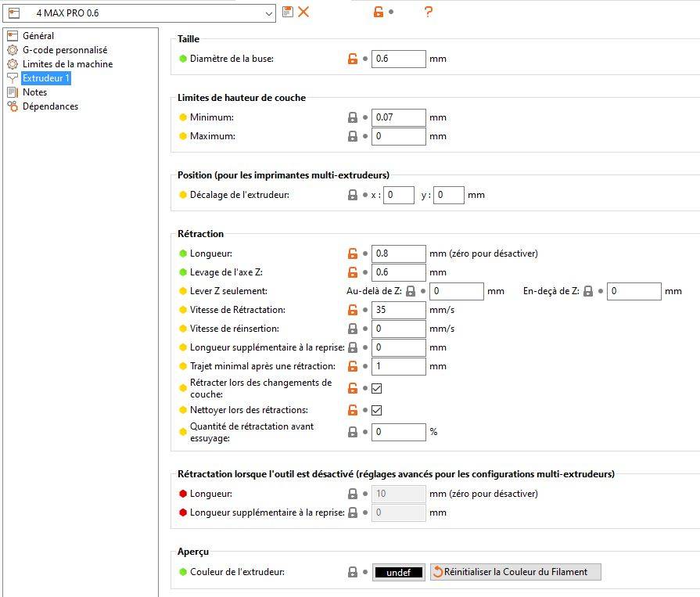Click lock icon beside Au-delà de Z
700x597 pixels.
[x=411, y=291]
